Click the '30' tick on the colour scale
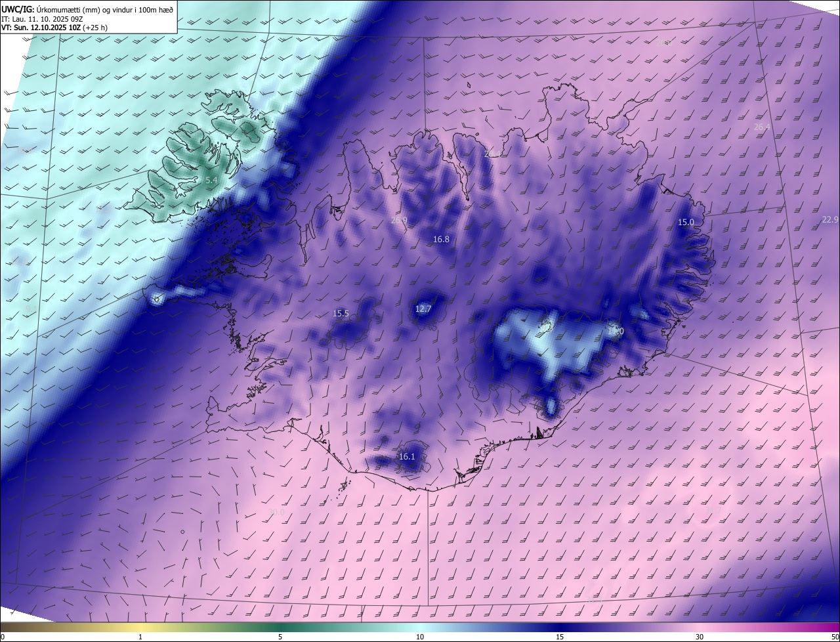 click(x=700, y=637)
